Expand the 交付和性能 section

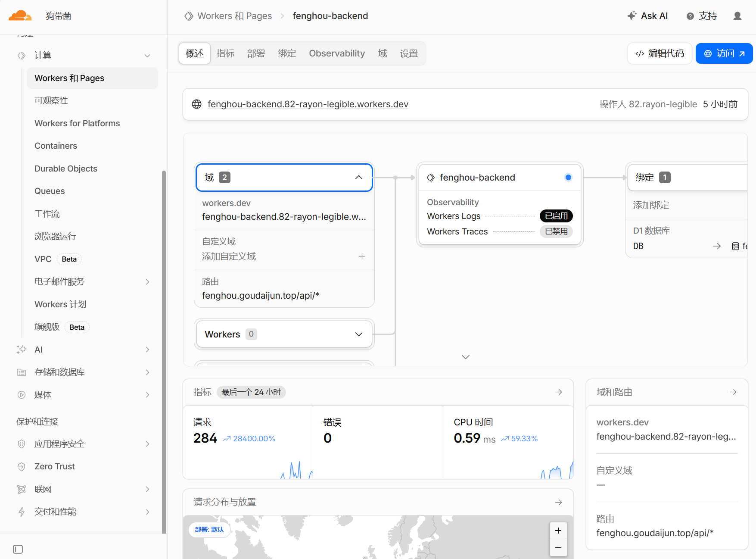(147, 512)
